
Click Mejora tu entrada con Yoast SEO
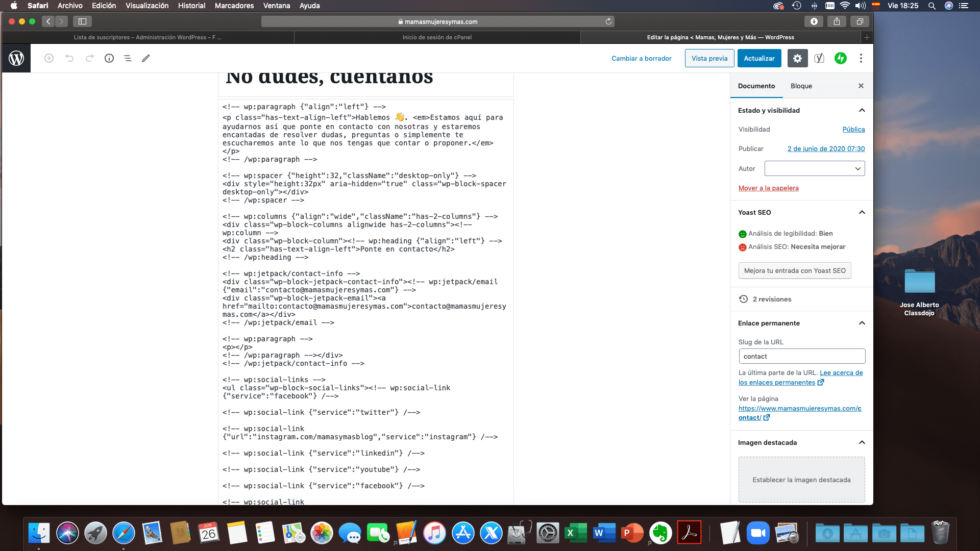(795, 270)
